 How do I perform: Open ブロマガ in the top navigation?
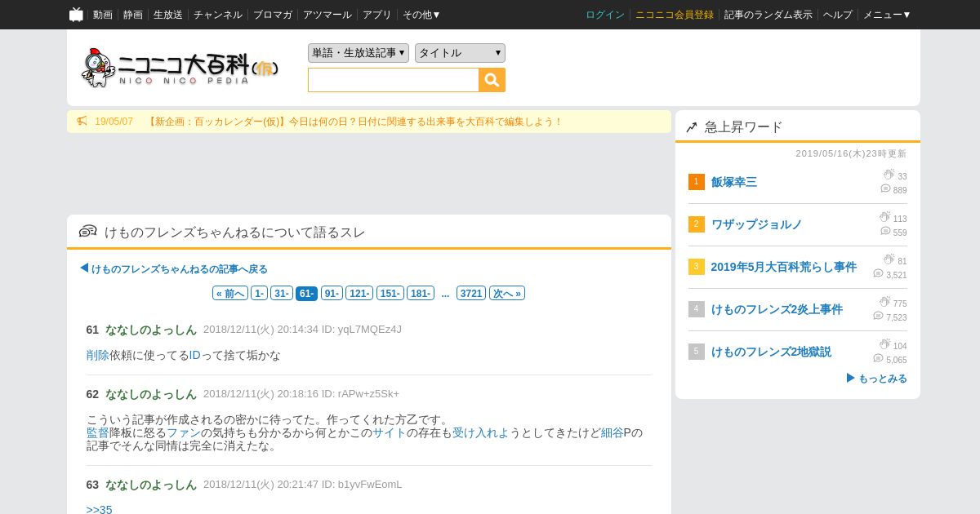[x=273, y=15]
